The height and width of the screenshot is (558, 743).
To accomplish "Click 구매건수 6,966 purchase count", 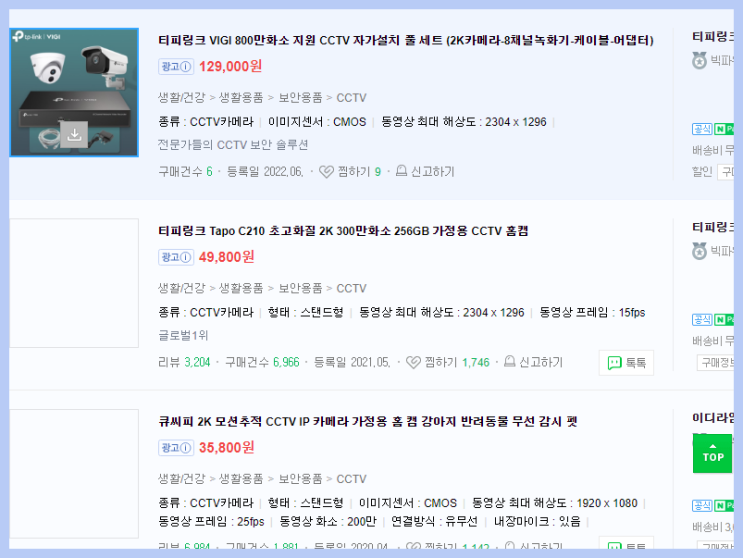I will [x=262, y=362].
